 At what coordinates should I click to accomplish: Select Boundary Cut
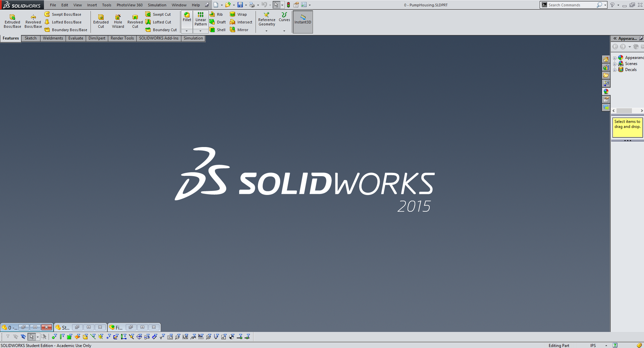(161, 30)
